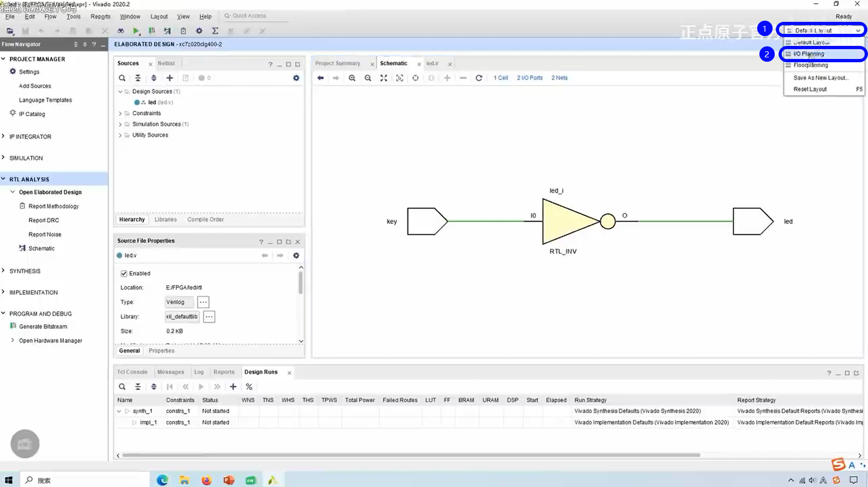The width and height of the screenshot is (868, 487).
Task: Open Sources panel settings gear
Action: coord(296,78)
